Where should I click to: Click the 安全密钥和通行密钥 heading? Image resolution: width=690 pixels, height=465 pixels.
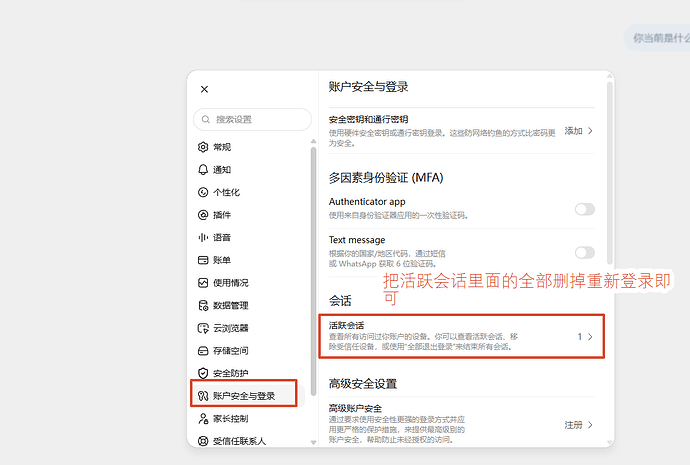point(368,119)
